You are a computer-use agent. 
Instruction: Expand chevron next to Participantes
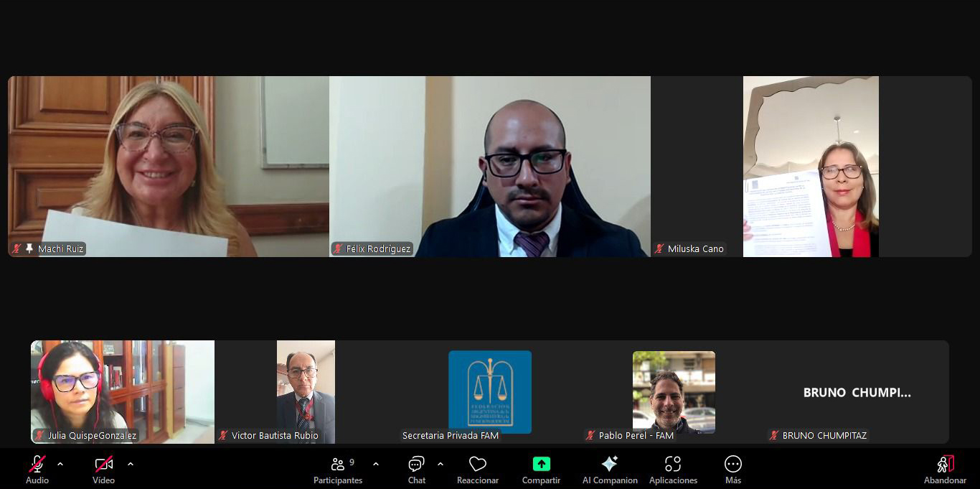(376, 464)
